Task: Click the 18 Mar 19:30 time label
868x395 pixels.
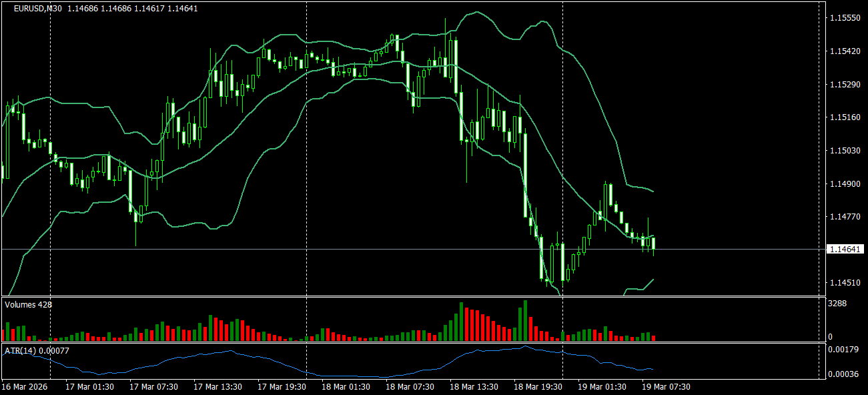Action: 538,387
